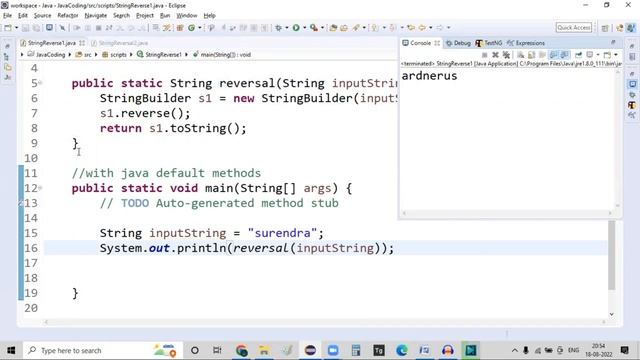The width and height of the screenshot is (640, 360).
Task: Click the scripts package breadcrumb
Action: tap(114, 54)
